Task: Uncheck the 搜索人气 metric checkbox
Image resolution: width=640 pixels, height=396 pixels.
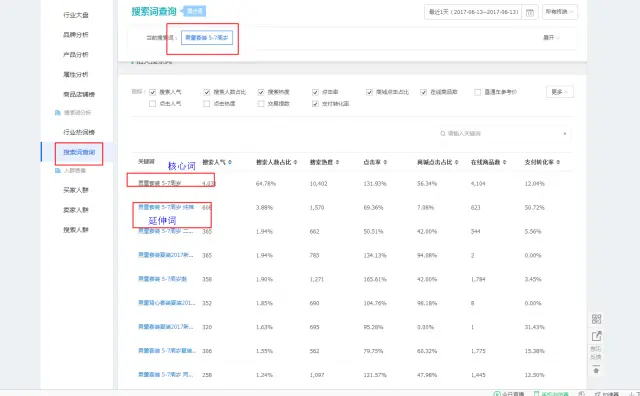Action: (153, 92)
